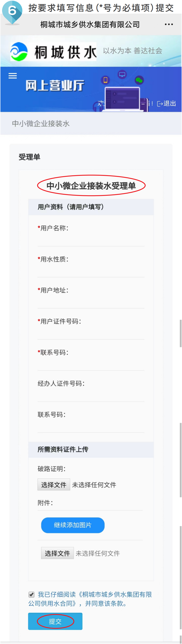This screenshot has width=182, height=644.
Task: Click the green WeChat icon in banner
Action: [x=139, y=80]
